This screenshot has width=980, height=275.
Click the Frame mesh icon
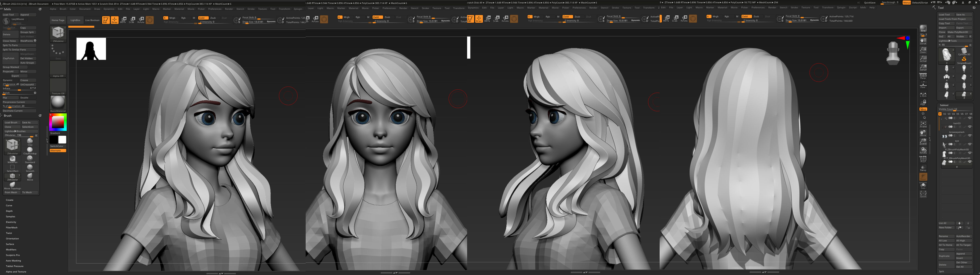tap(923, 124)
